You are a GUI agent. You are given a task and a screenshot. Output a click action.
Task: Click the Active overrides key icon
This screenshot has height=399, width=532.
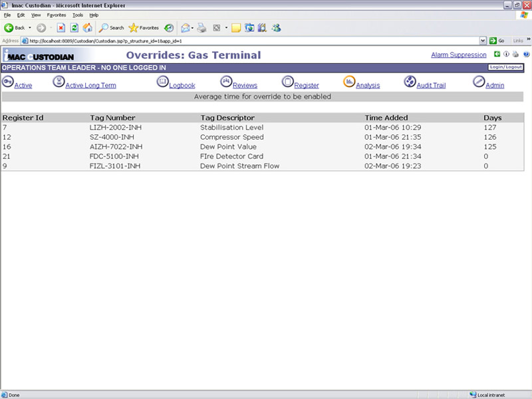[7, 82]
